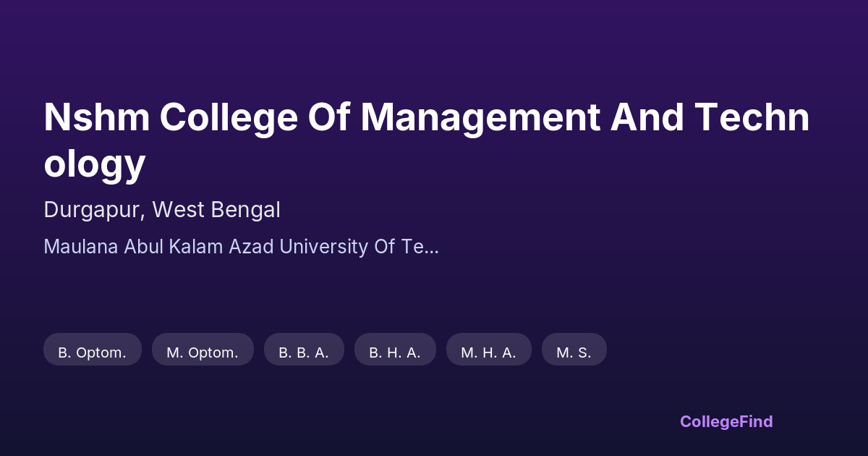Click the M. S. course tag
Image resolution: width=868 pixels, height=456 pixels.
tap(574, 352)
